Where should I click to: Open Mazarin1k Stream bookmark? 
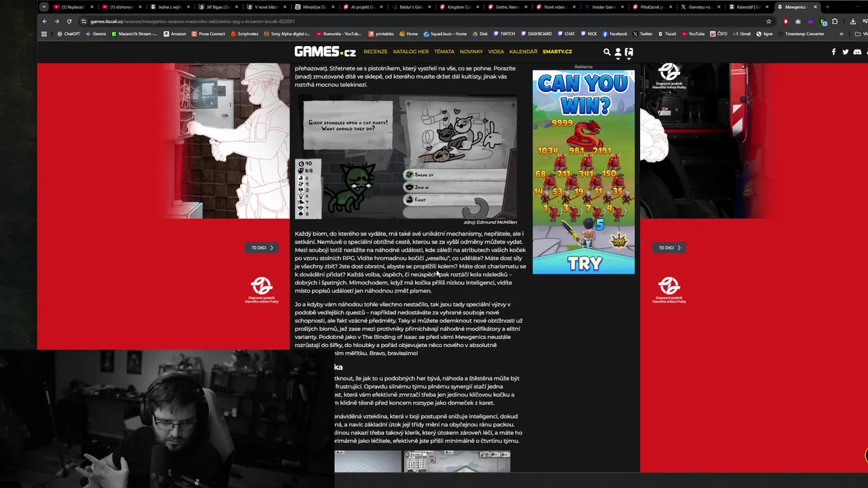tap(135, 33)
